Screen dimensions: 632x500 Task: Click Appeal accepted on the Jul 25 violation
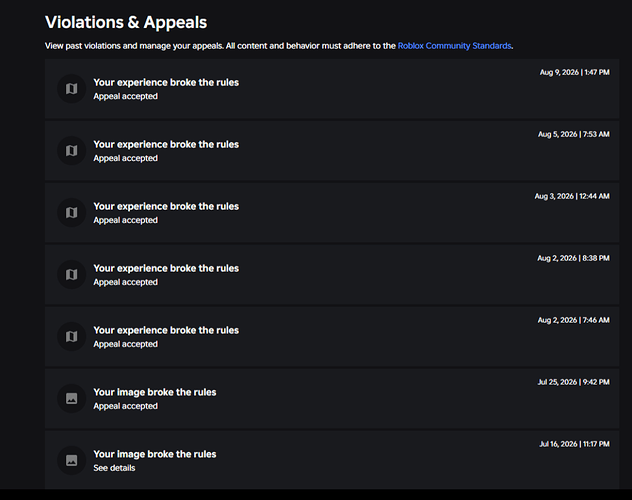coord(125,406)
